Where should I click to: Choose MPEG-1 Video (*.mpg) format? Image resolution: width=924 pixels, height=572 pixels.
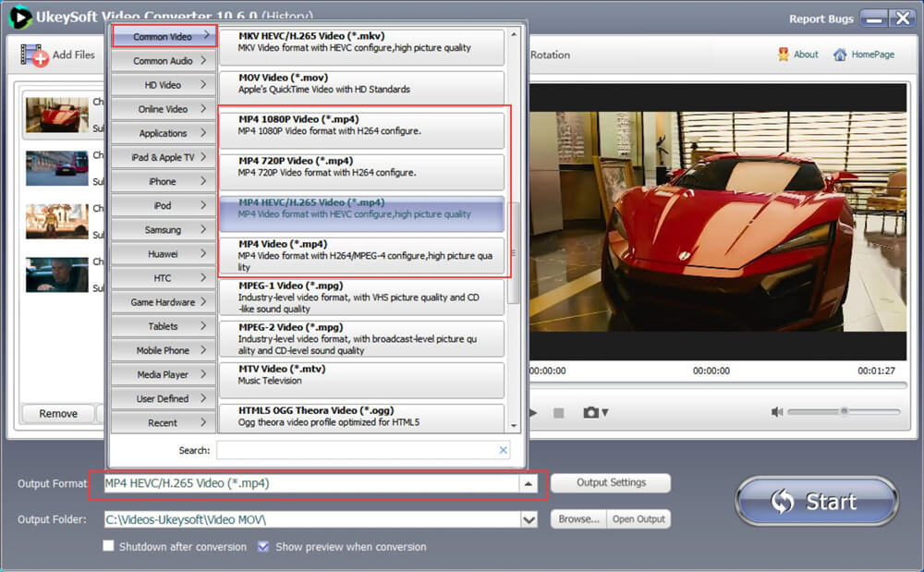click(362, 297)
